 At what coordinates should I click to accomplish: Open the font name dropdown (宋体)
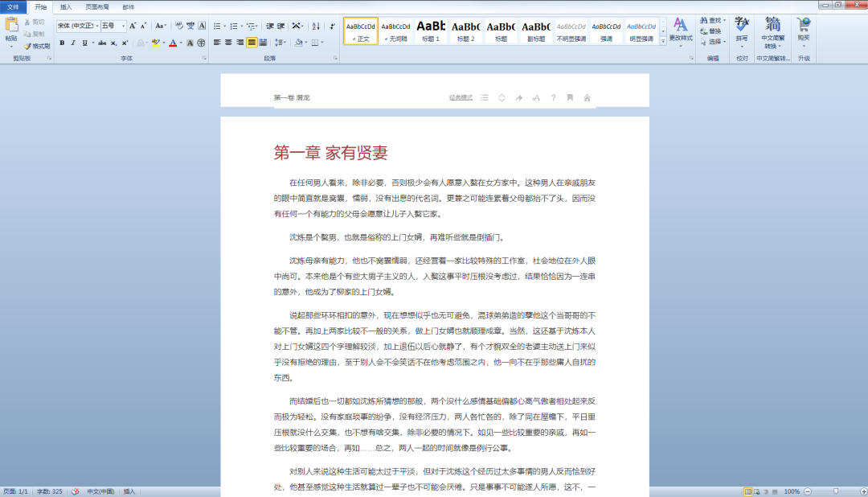97,26
